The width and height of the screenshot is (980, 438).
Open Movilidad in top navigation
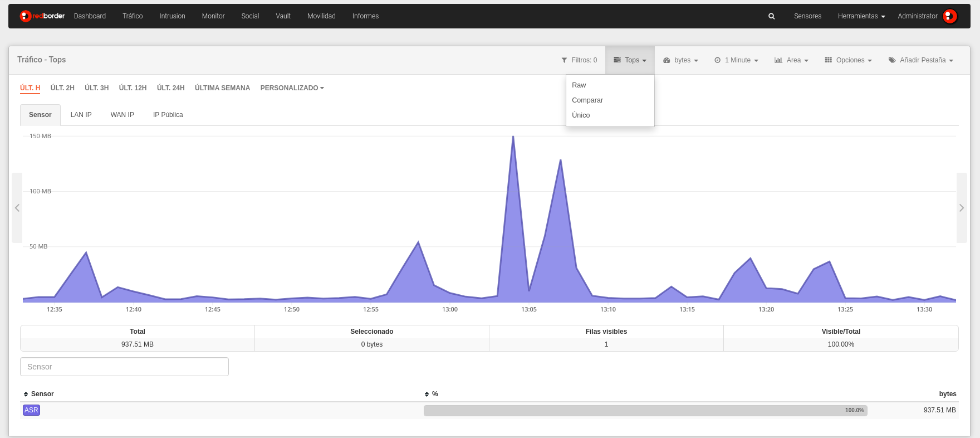pos(321,16)
